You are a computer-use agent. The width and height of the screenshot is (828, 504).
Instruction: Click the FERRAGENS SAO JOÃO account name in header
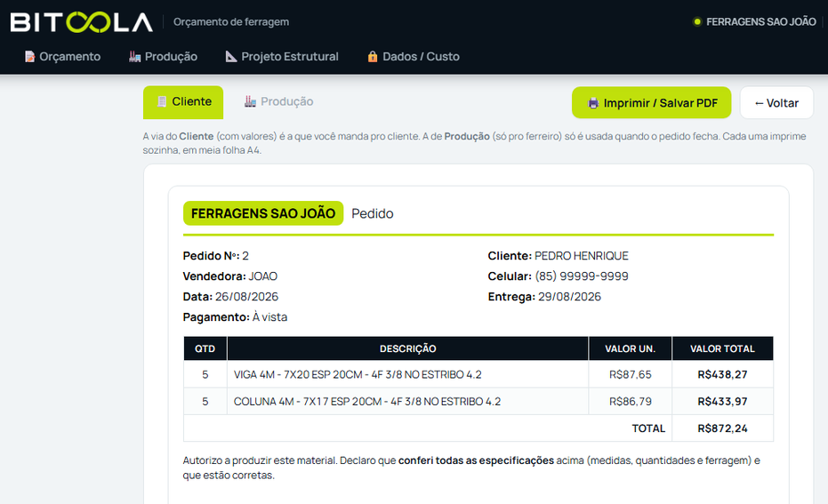coord(761,21)
